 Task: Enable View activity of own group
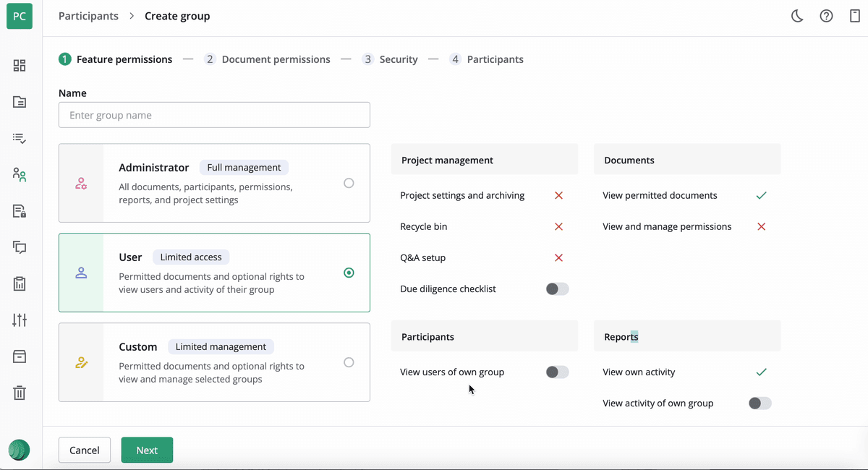pos(759,403)
